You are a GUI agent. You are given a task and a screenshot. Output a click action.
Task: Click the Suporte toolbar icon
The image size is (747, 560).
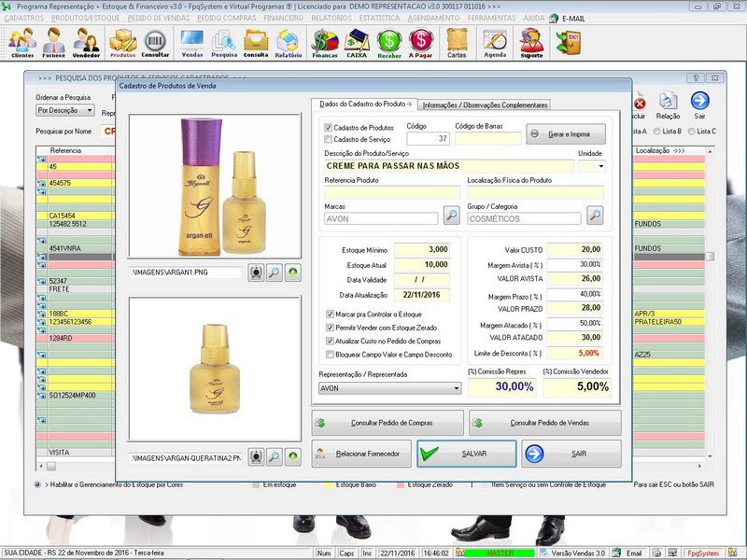coord(531,41)
